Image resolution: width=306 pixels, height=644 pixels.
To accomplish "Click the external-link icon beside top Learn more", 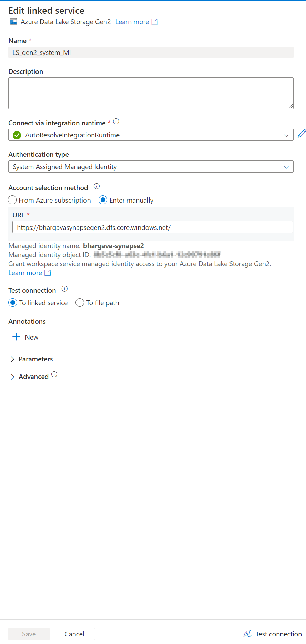I will (155, 22).
